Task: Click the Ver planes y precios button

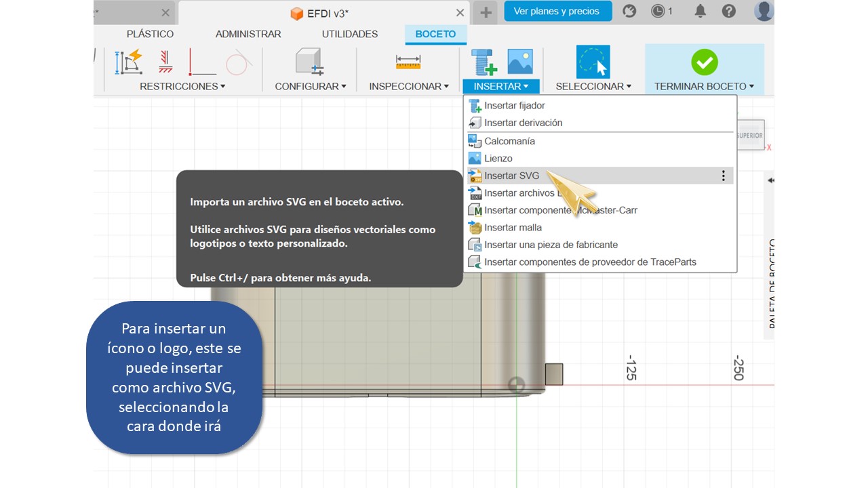Action: coord(557,11)
